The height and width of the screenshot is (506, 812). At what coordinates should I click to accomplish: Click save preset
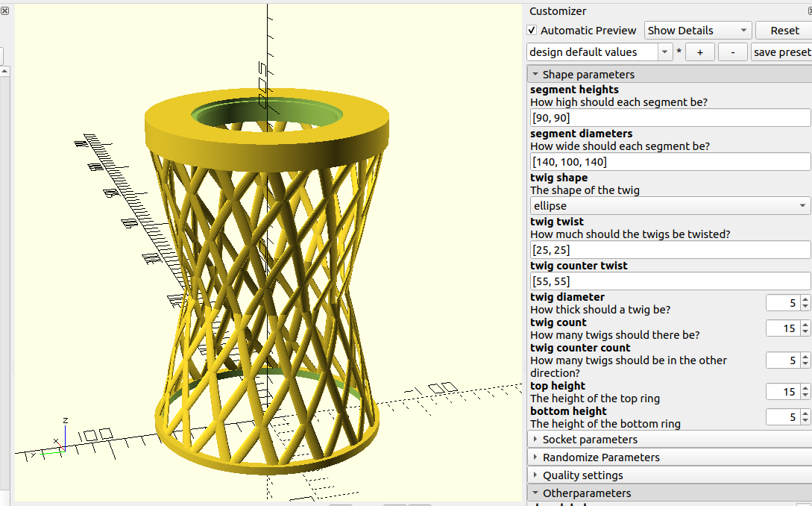pyautogui.click(x=781, y=51)
